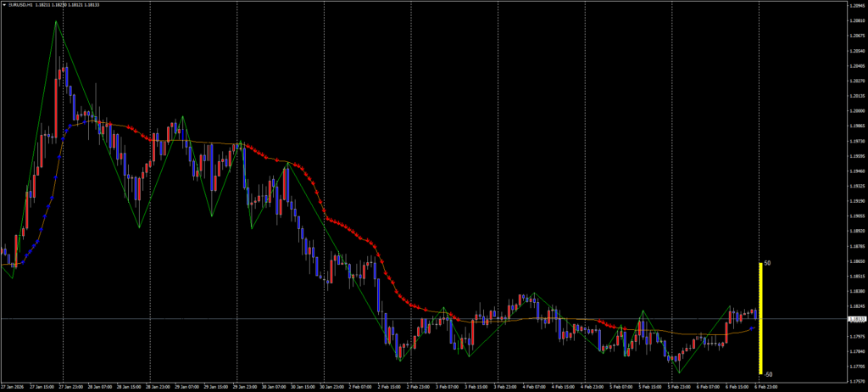
Task: Click the 2 Feb 15:00 time label
Action: point(391,386)
